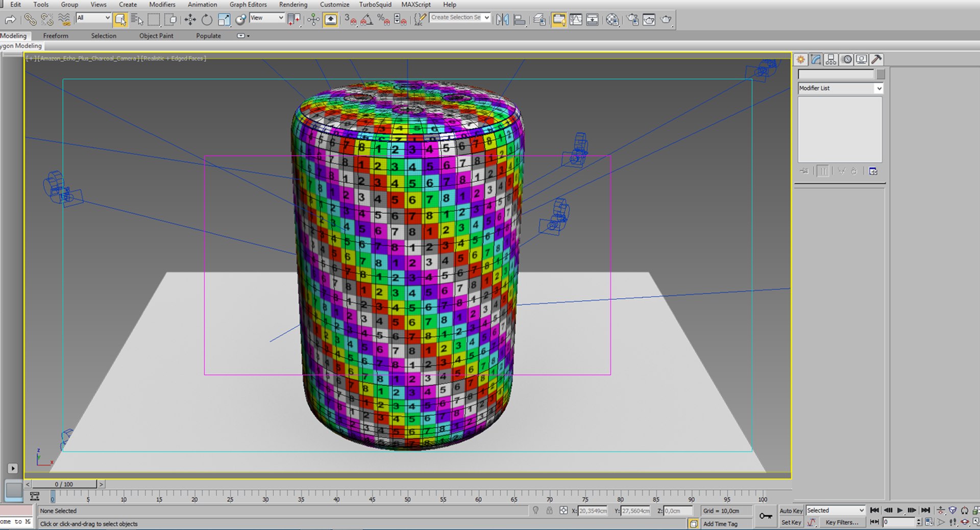Toggle the 3D Snaps button
The height and width of the screenshot is (530, 980).
350,19
